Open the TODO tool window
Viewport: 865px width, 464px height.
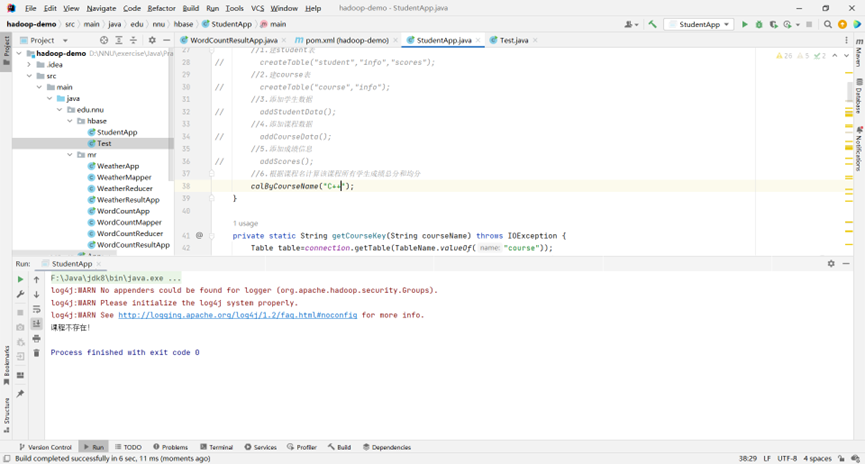(128, 447)
